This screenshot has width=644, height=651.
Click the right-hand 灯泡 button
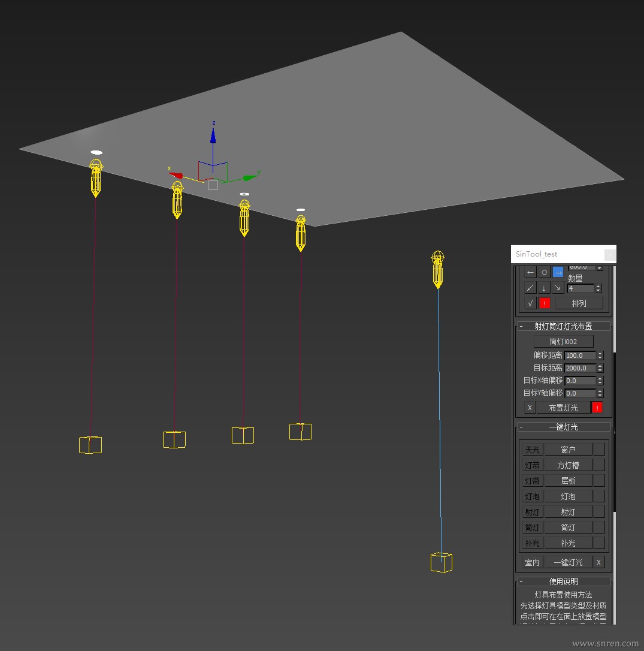[568, 496]
